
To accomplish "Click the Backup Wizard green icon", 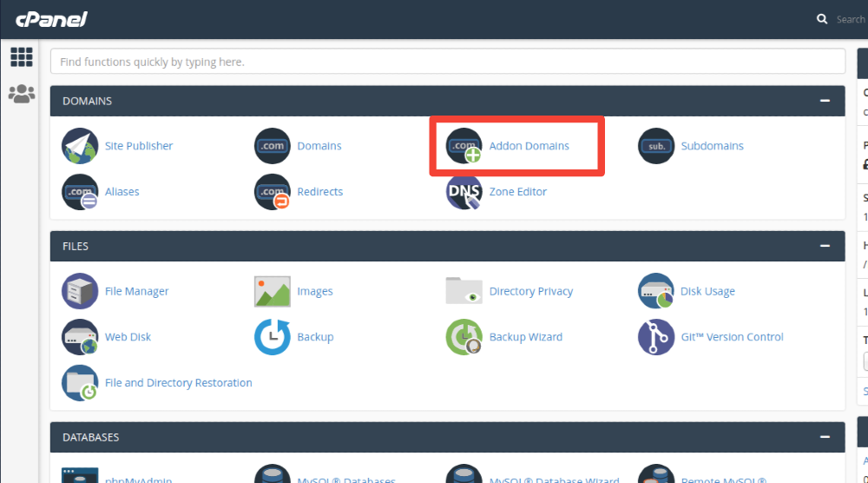I will 464,337.
